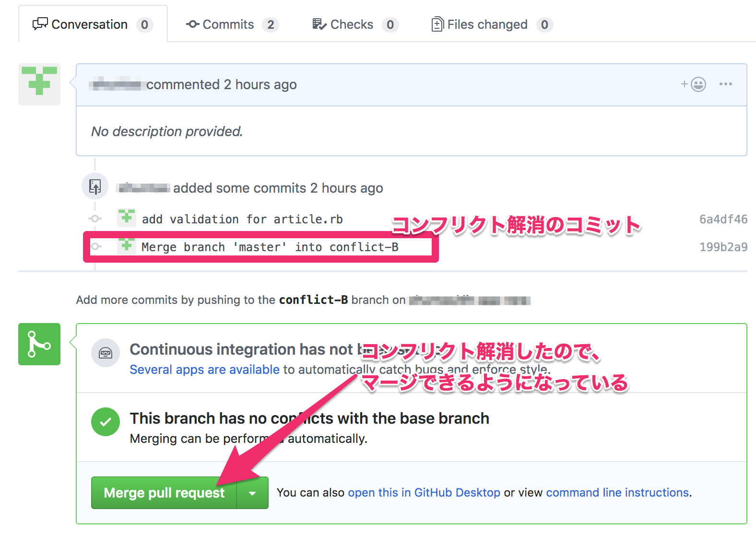
Task: Add an emoji reaction to the comment
Action: (694, 84)
